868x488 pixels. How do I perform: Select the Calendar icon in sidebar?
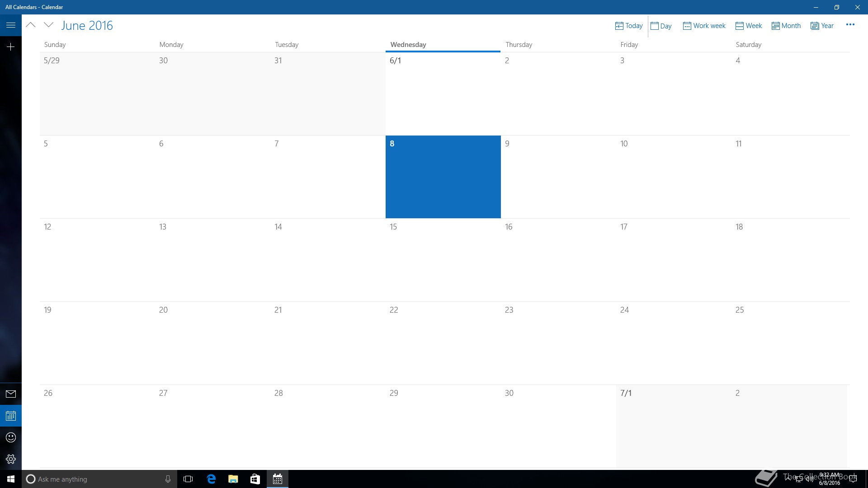[11, 416]
